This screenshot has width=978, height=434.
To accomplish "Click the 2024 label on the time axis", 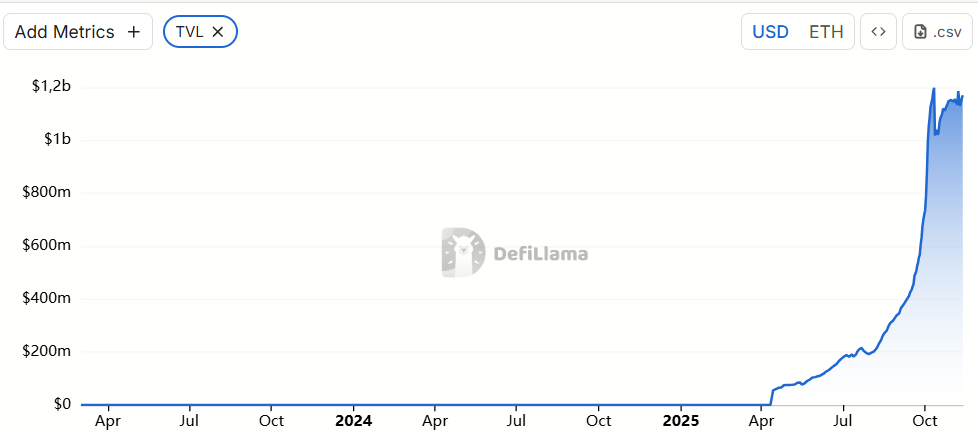I will [353, 421].
